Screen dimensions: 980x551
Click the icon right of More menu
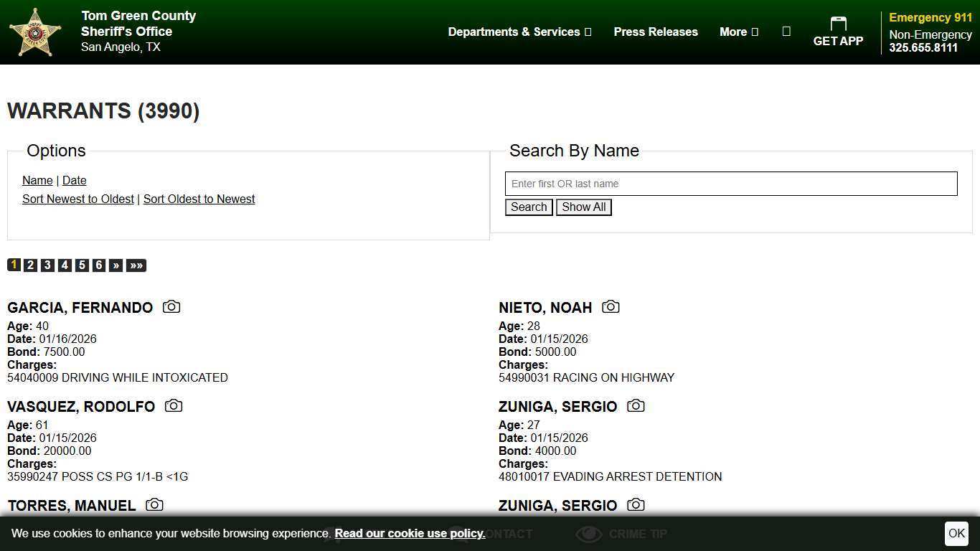click(786, 32)
